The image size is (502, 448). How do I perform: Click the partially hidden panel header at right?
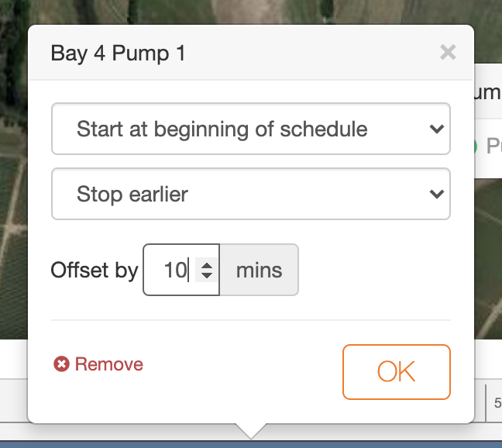click(488, 91)
